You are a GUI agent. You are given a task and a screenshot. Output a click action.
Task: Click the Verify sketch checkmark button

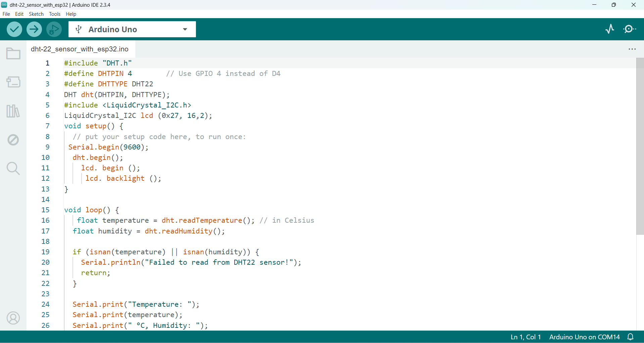tap(14, 29)
